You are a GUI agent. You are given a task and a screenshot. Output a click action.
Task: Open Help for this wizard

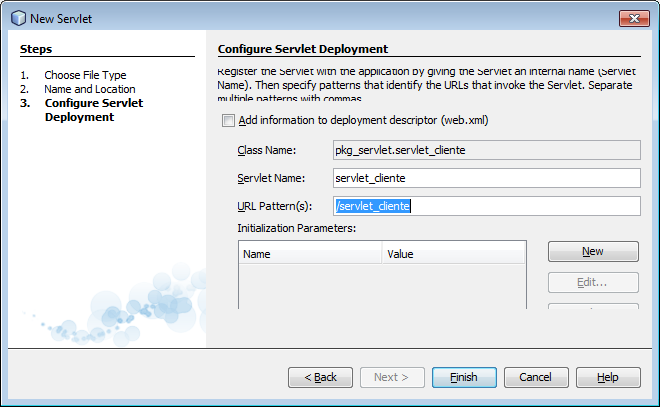608,377
